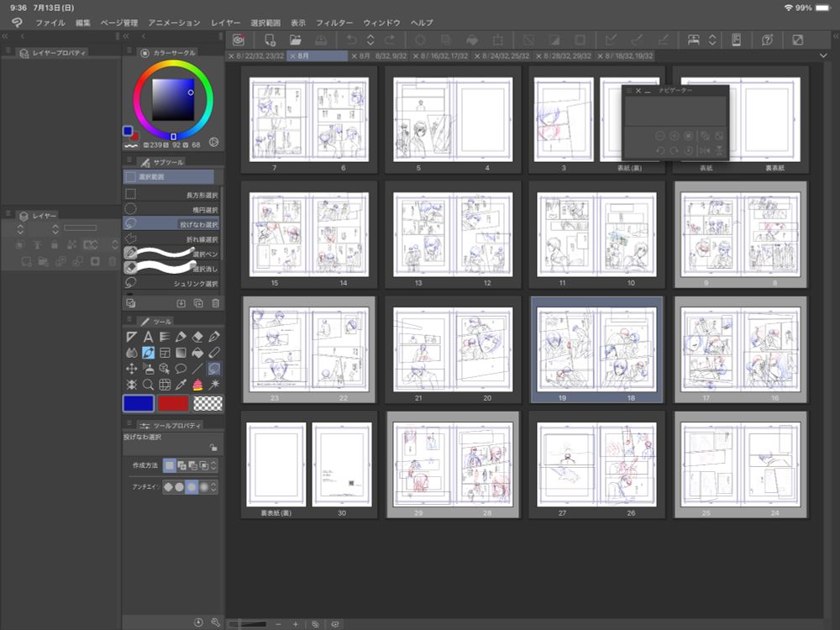Open the Color Circle palette hamburger menu
Viewport: 840px width, 630px height.
(129, 51)
